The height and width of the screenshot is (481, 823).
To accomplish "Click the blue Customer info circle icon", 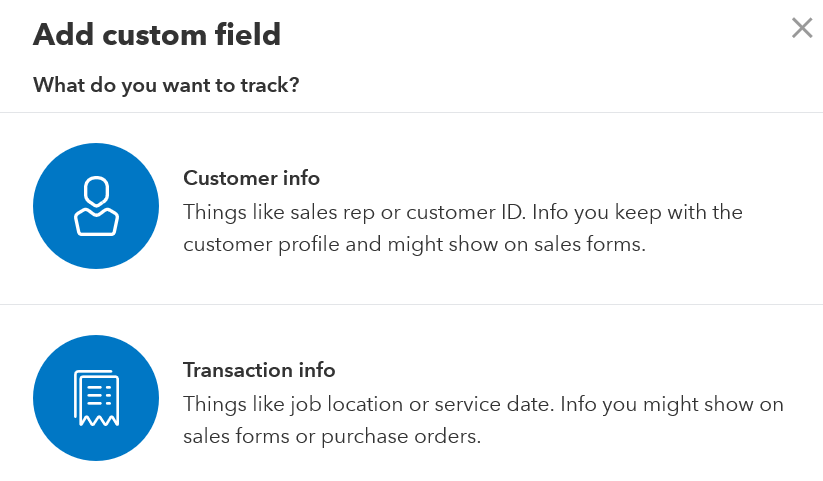I will point(96,206).
